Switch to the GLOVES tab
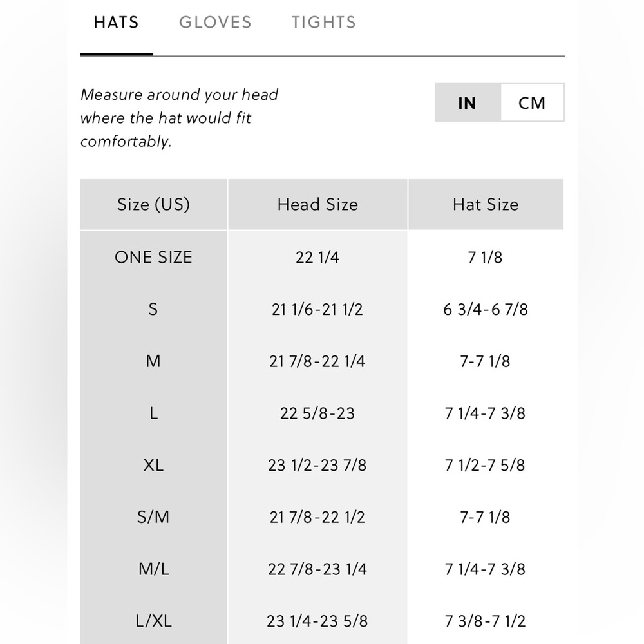This screenshot has width=644, height=644. click(x=215, y=22)
